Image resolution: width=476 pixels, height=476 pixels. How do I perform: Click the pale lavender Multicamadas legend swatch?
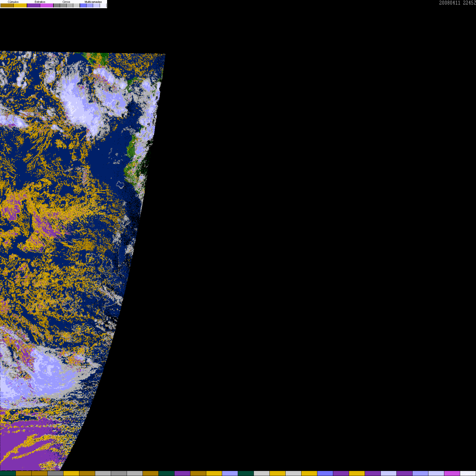(x=97, y=5)
